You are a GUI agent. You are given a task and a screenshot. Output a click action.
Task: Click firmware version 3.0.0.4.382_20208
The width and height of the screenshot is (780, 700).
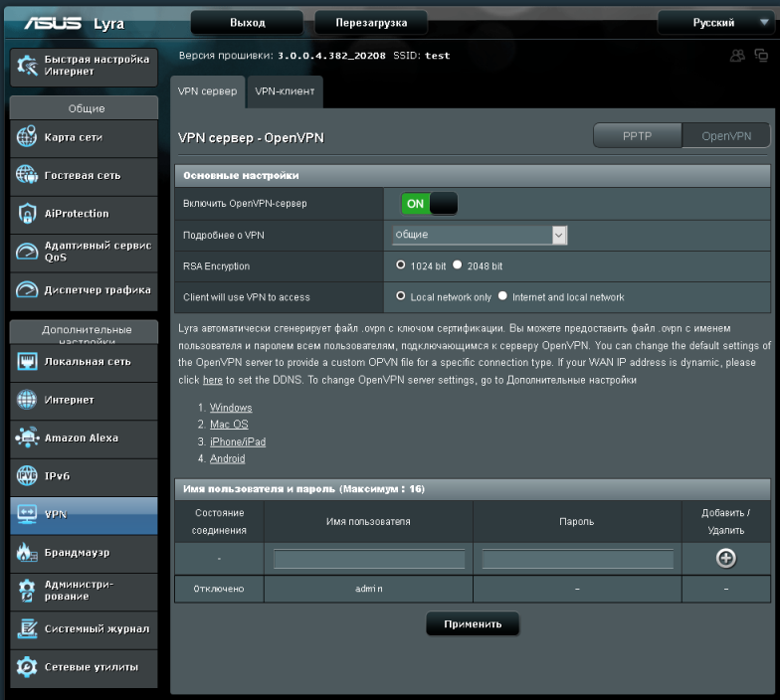331,56
